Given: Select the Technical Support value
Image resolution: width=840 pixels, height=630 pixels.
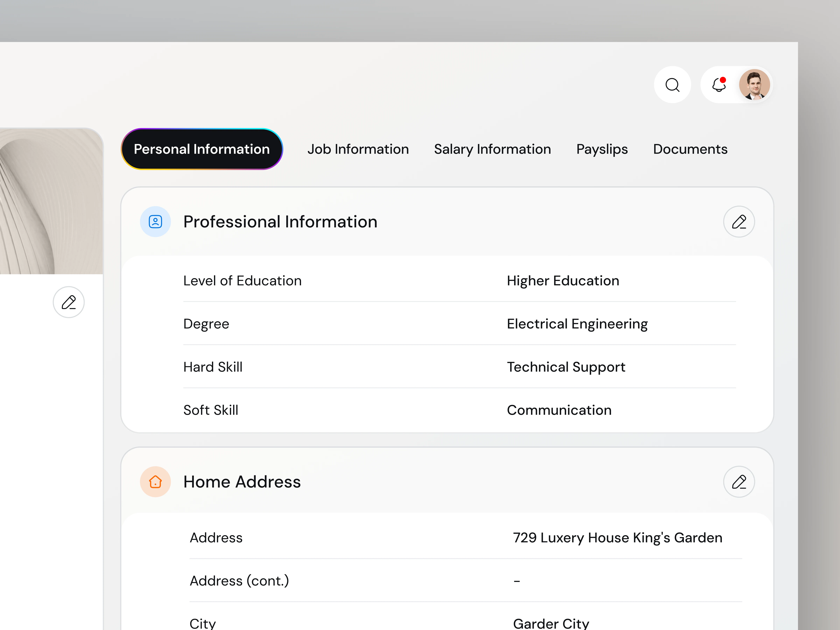Looking at the screenshot, I should click(566, 367).
